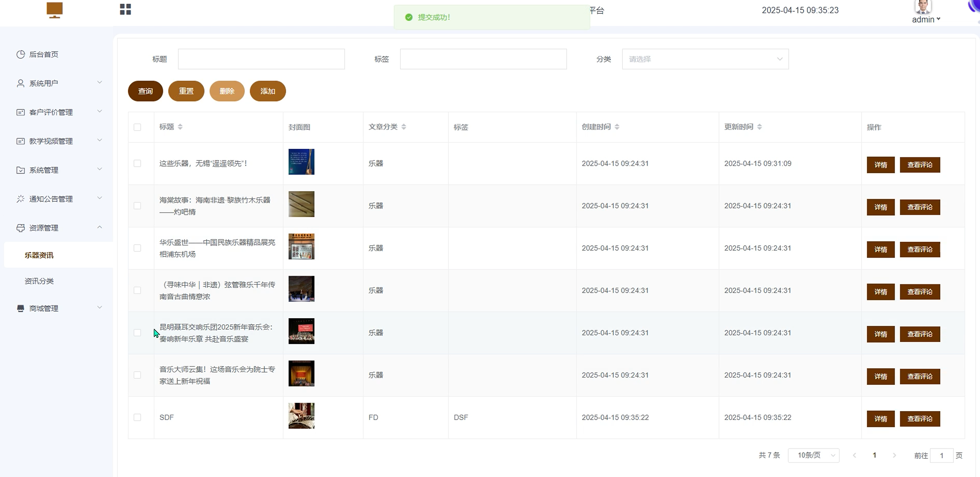Click the 通知公告管理 sidebar icon
This screenshot has width=980, height=477.
pos(20,199)
